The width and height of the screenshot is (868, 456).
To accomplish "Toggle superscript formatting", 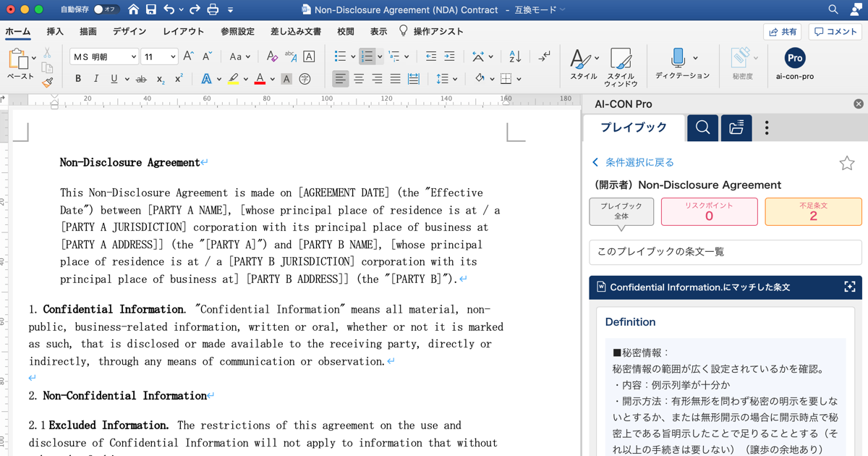I will (x=179, y=79).
